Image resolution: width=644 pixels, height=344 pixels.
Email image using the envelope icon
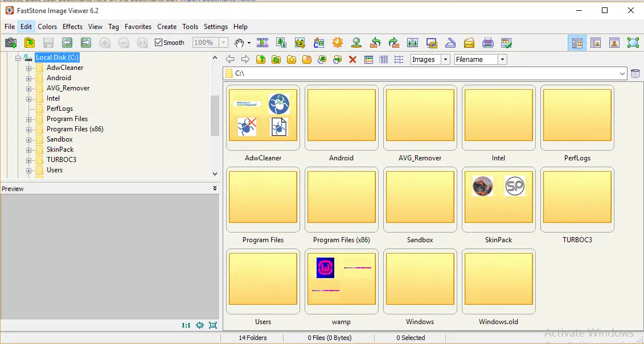[x=469, y=43]
